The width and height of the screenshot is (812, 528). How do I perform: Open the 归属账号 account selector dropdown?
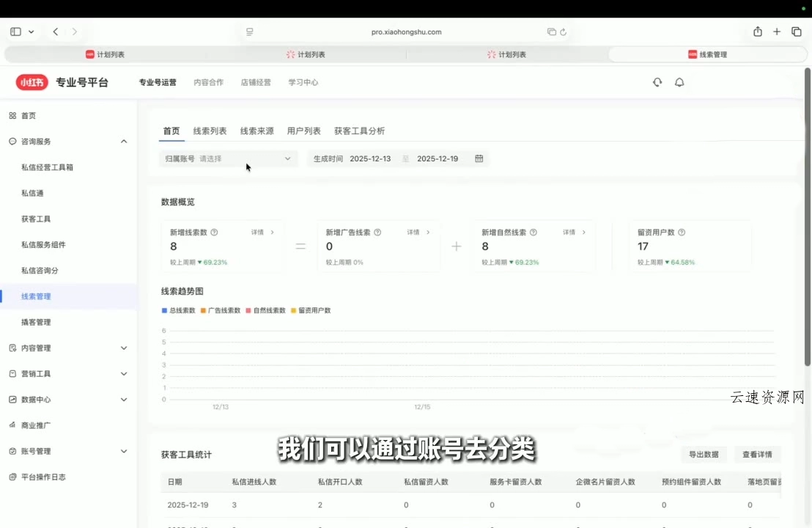click(227, 158)
